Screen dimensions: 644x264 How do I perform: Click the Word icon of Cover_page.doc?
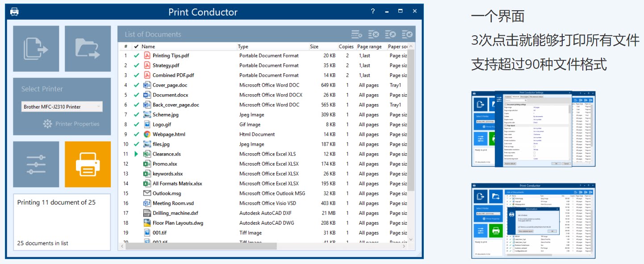tap(147, 85)
